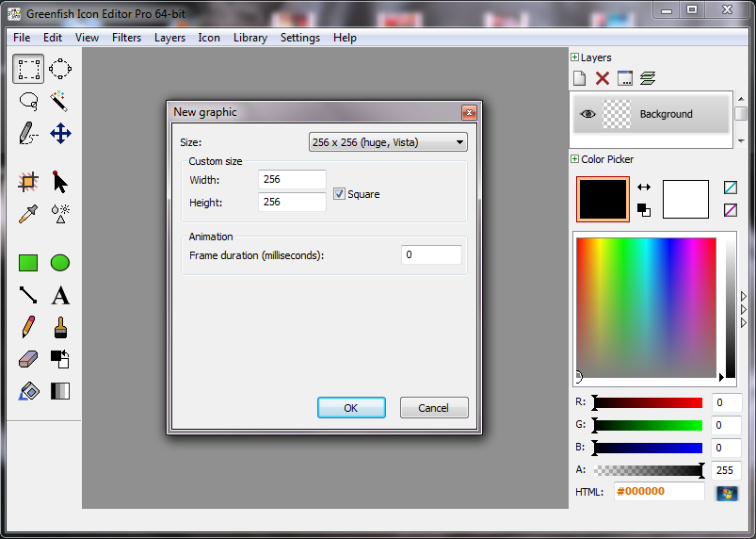
Task: Open the Edit menu
Action: point(53,38)
